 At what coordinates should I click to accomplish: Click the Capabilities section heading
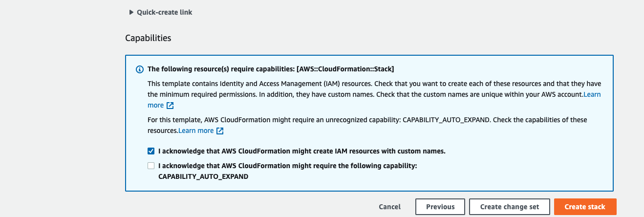click(148, 38)
